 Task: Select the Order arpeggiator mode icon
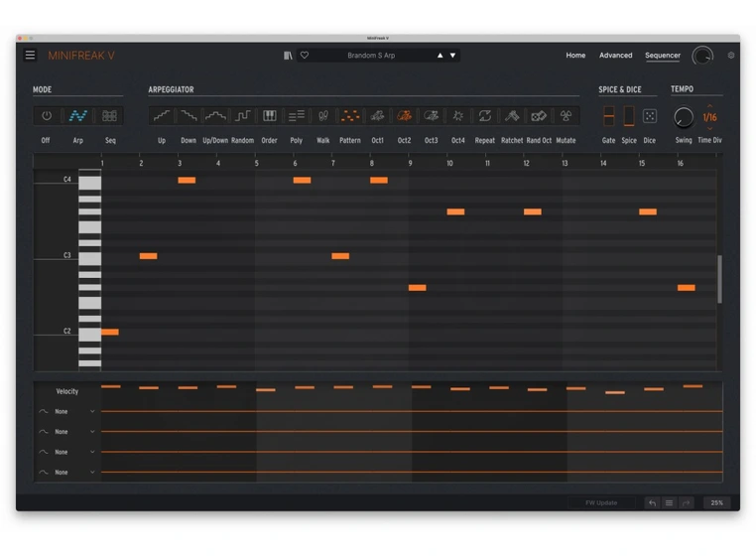pos(270,116)
